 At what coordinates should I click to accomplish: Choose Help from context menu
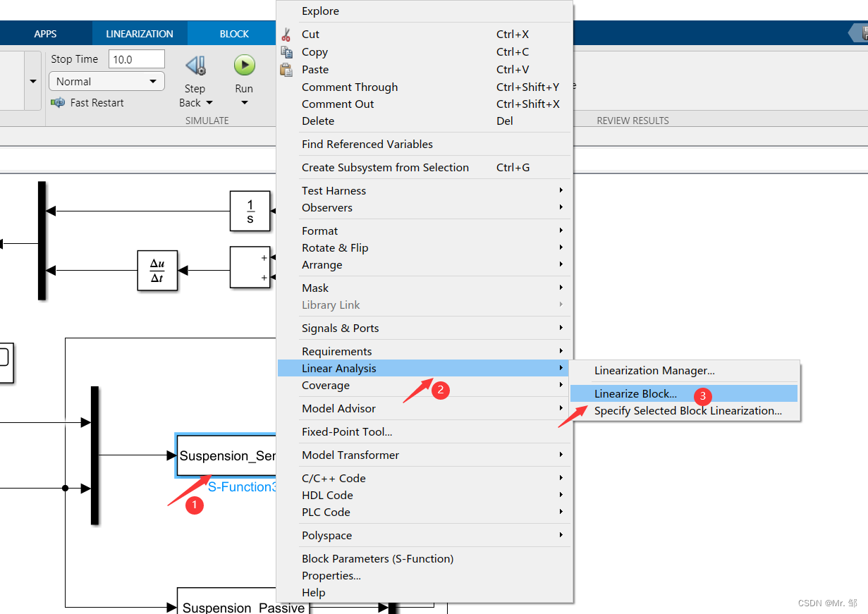tap(424, 592)
